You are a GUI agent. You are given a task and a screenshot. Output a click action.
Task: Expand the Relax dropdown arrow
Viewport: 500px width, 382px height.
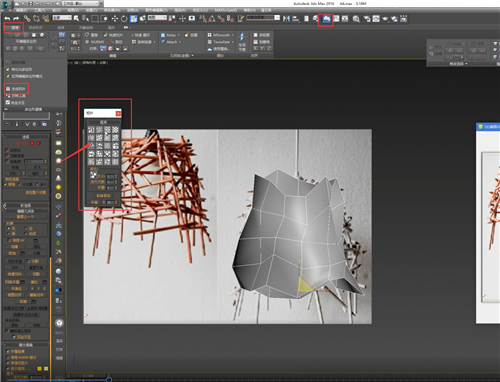pos(179,35)
